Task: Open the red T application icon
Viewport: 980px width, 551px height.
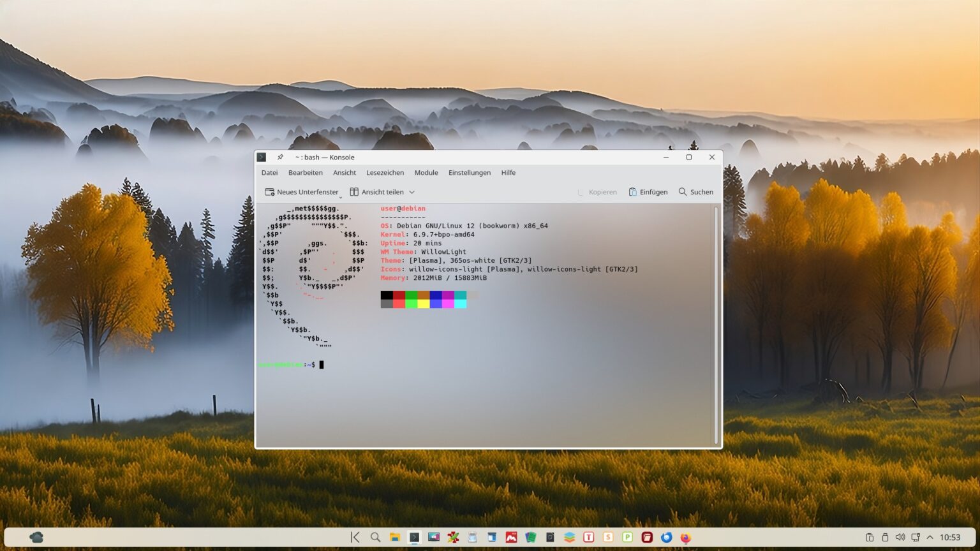Action: tap(589, 538)
